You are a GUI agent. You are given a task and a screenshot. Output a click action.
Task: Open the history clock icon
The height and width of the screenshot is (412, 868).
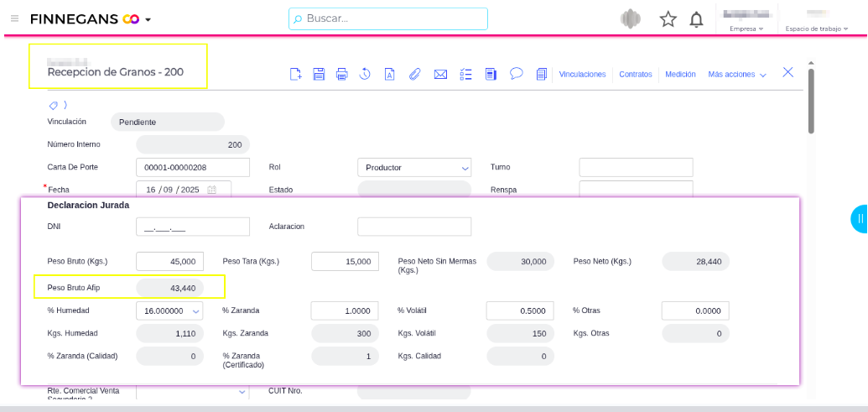click(x=365, y=74)
